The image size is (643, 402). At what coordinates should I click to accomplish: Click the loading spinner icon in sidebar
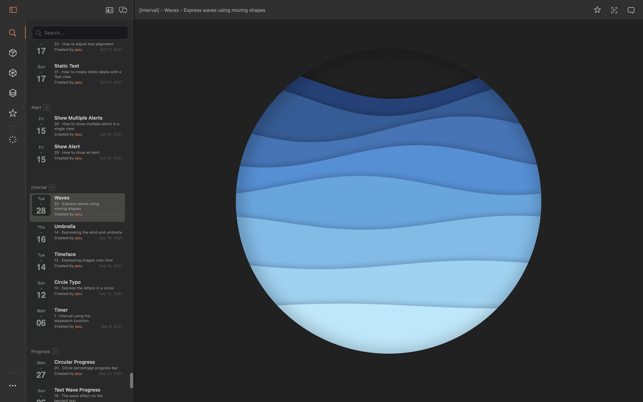[13, 140]
